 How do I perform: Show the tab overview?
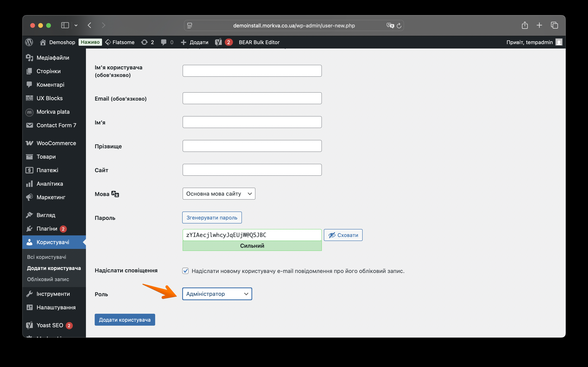(x=555, y=25)
